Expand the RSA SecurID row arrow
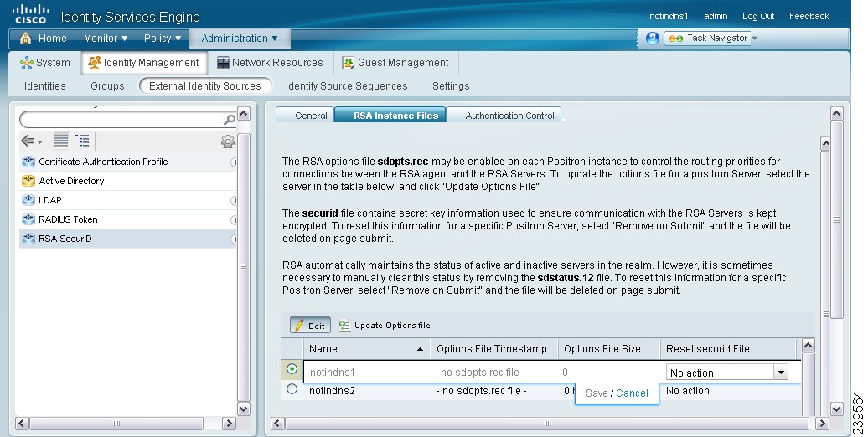The width and height of the screenshot is (868, 437). click(x=234, y=239)
